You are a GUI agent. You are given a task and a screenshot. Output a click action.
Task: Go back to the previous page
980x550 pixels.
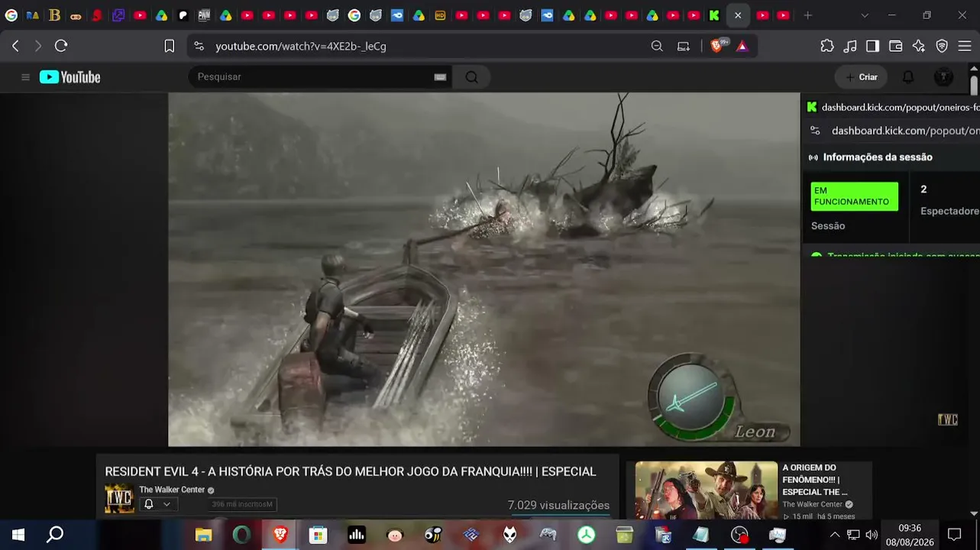15,46
